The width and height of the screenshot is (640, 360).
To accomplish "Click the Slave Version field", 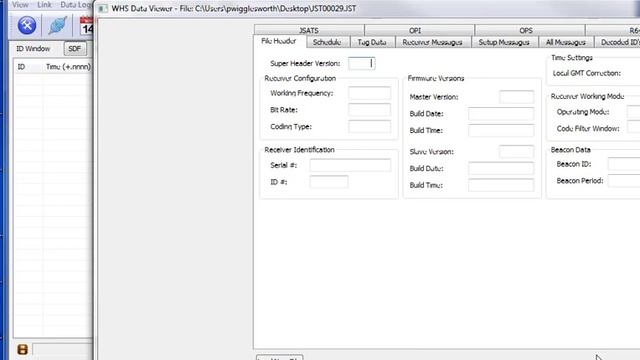I will (x=516, y=151).
